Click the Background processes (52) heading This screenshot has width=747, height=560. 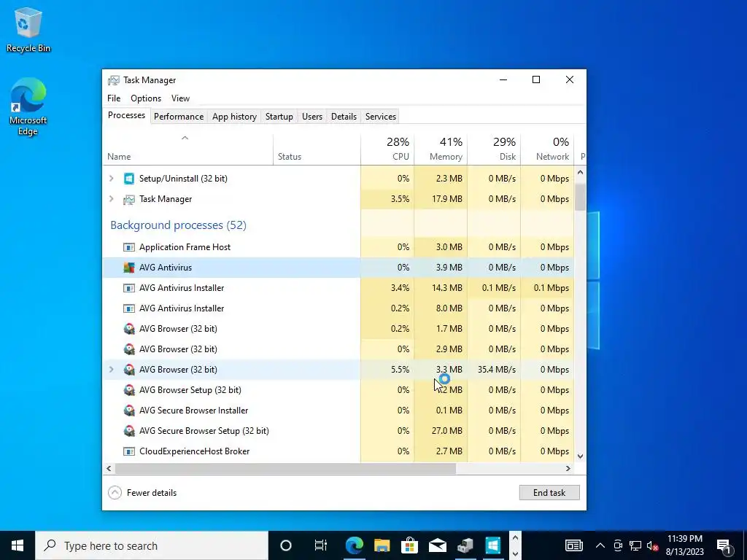click(x=178, y=225)
